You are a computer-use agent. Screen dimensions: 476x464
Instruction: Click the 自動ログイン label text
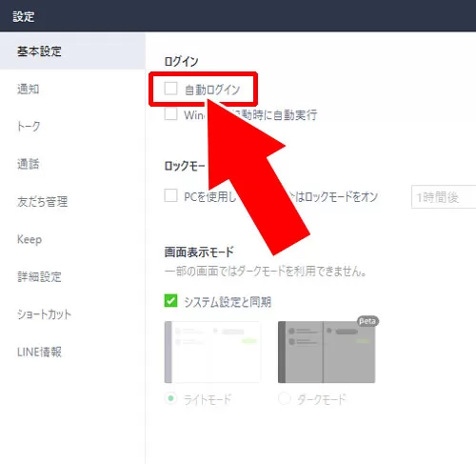point(212,90)
